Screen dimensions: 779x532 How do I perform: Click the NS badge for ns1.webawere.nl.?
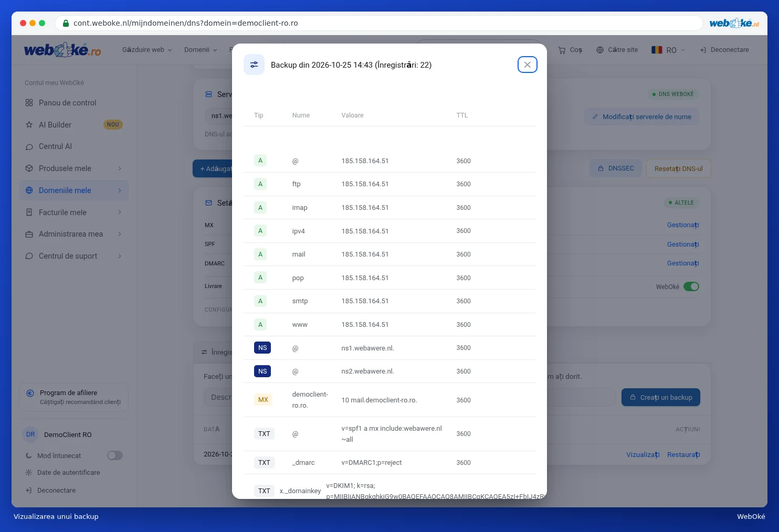tap(262, 348)
